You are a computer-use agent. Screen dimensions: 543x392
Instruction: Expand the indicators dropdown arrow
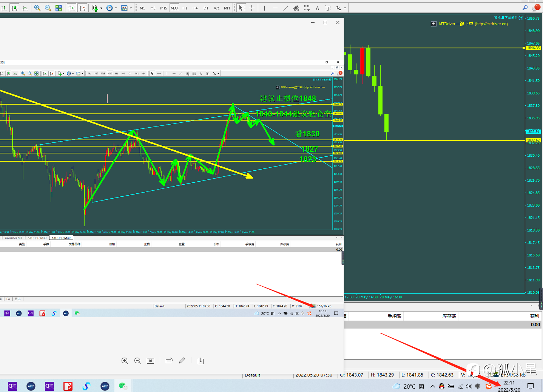[x=101, y=8]
